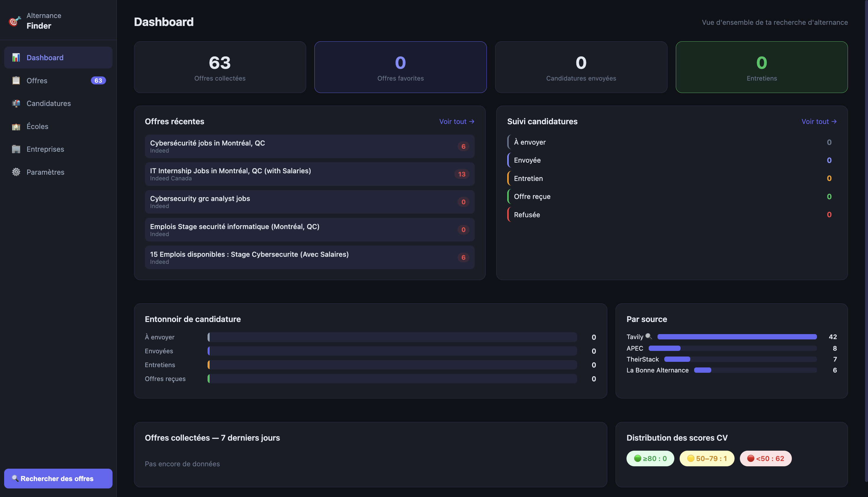The height and width of the screenshot is (497, 868).
Task: Click the À envoyer funnel bar
Action: tap(392, 337)
